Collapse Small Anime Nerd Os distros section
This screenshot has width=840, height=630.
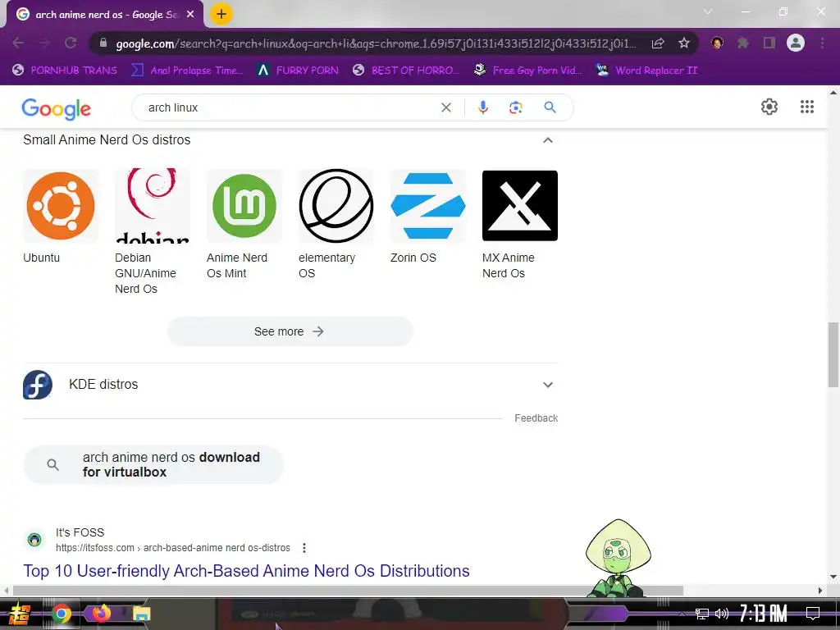pos(547,140)
